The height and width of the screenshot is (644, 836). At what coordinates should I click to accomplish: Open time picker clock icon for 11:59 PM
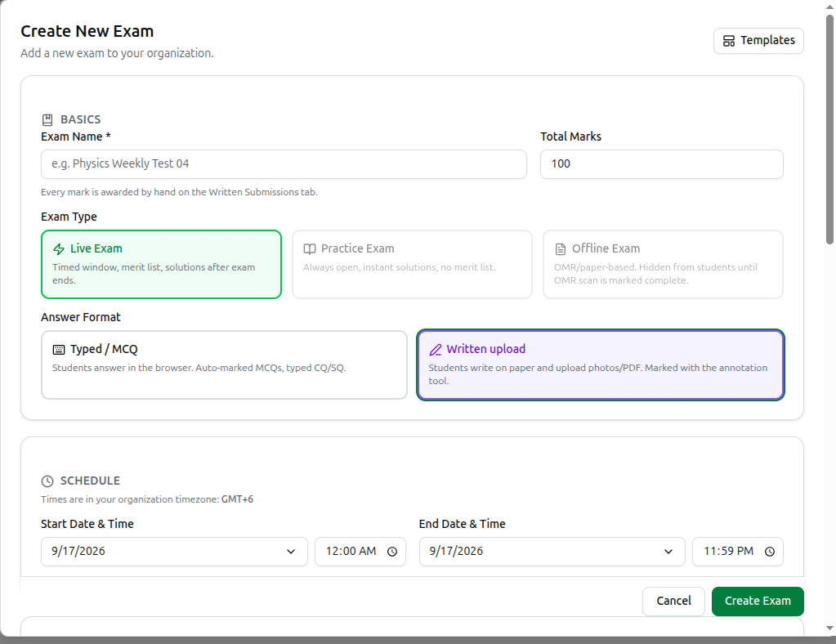(x=770, y=552)
